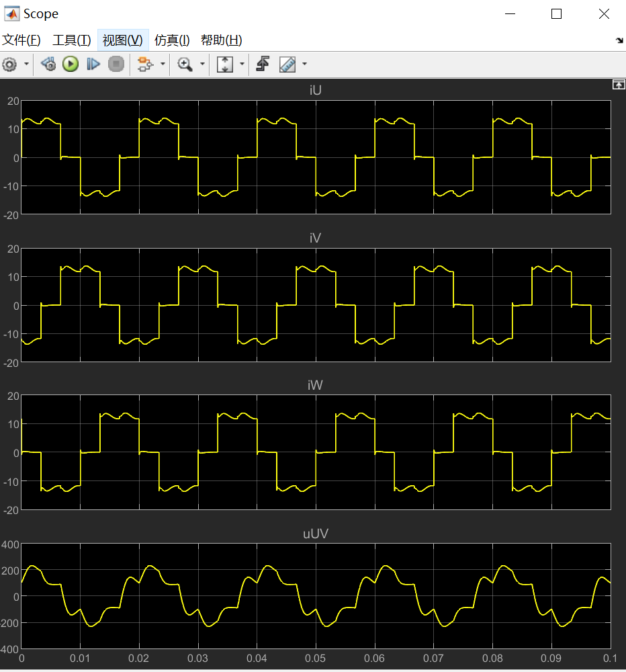Screen dimensions: 626x672
Task: Click the uUV plot title
Action: (x=316, y=534)
